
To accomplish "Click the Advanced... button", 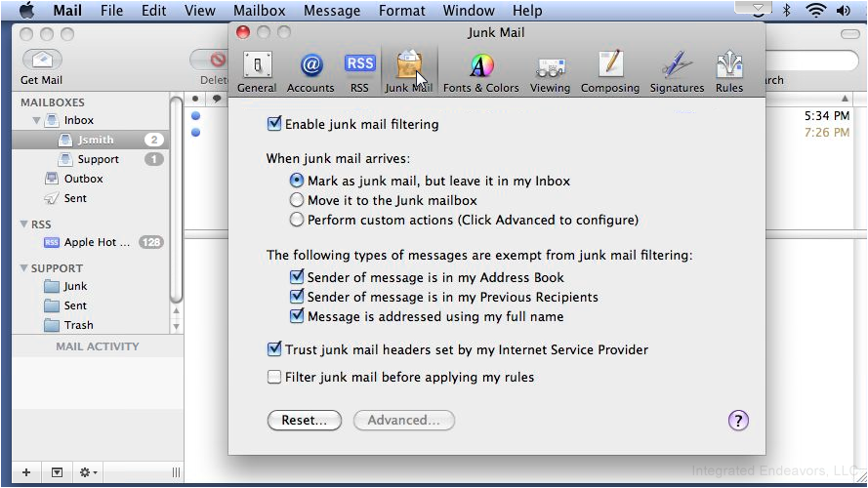I will tap(404, 420).
